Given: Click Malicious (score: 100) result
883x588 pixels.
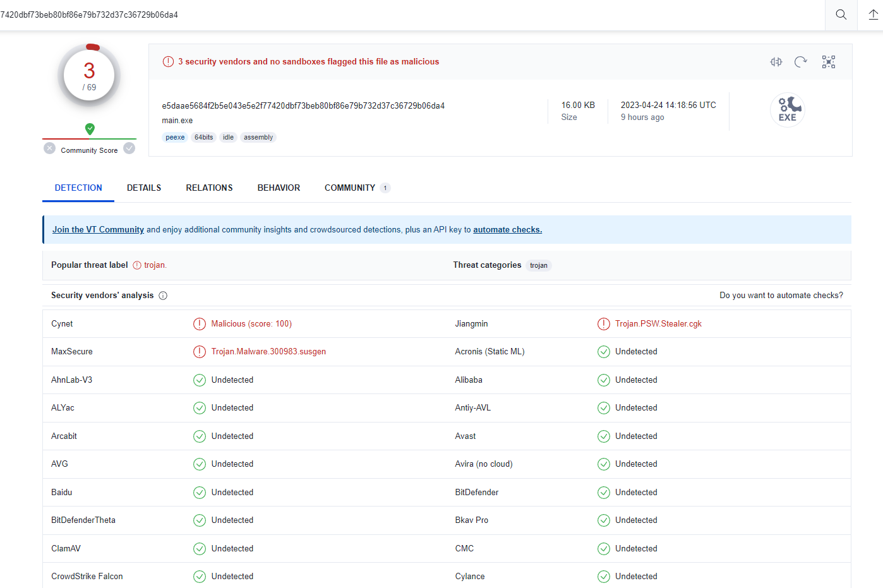Looking at the screenshot, I should 251,324.
